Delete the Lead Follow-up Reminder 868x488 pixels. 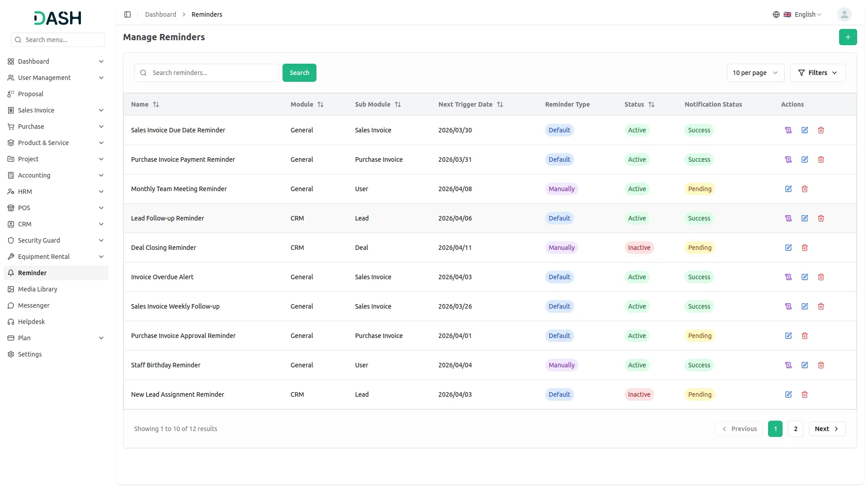pos(821,218)
